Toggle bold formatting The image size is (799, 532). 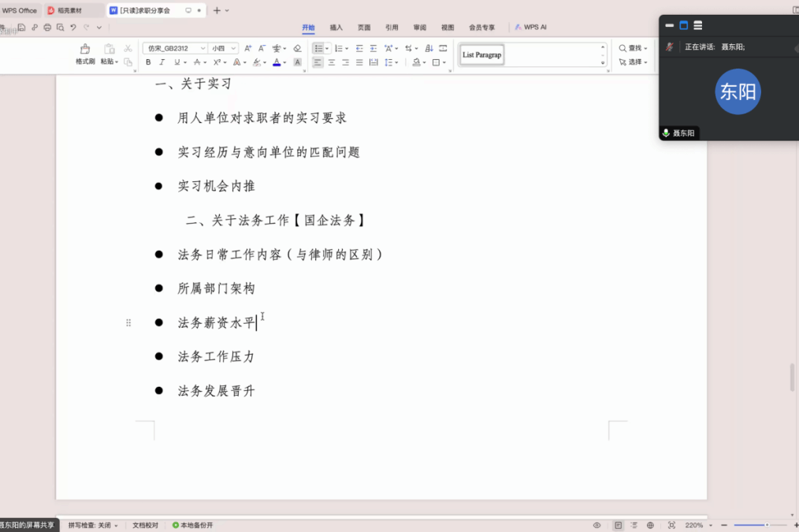148,62
